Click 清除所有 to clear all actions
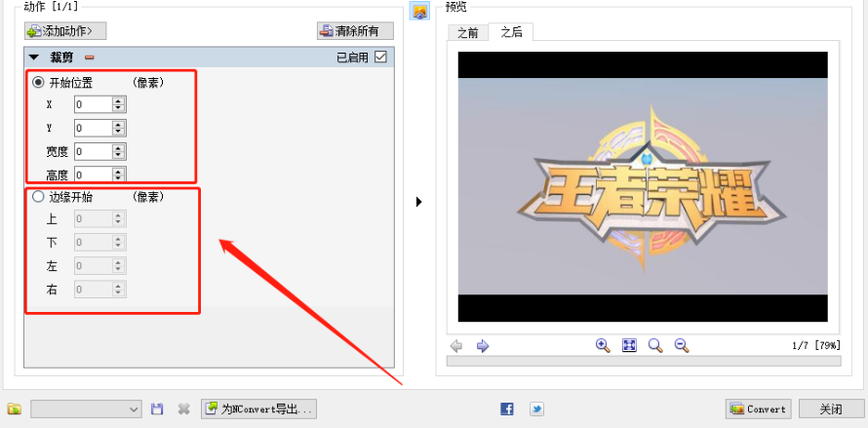The height and width of the screenshot is (428, 868). (x=355, y=31)
